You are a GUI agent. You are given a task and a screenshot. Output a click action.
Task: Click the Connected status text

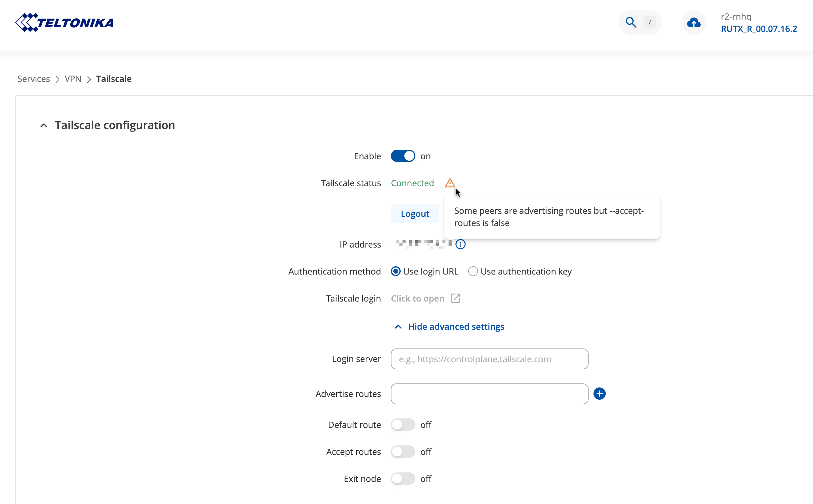point(412,183)
